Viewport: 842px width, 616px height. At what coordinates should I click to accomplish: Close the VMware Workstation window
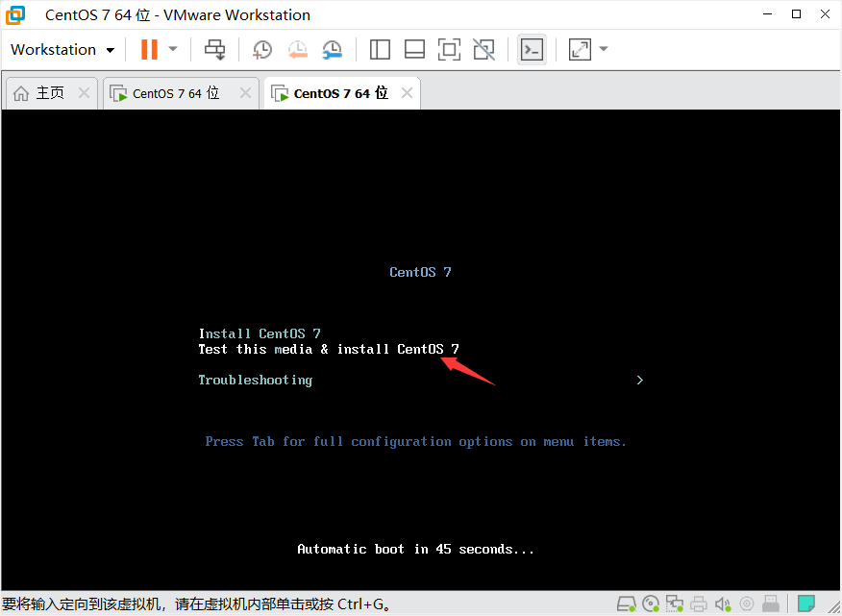(x=826, y=14)
